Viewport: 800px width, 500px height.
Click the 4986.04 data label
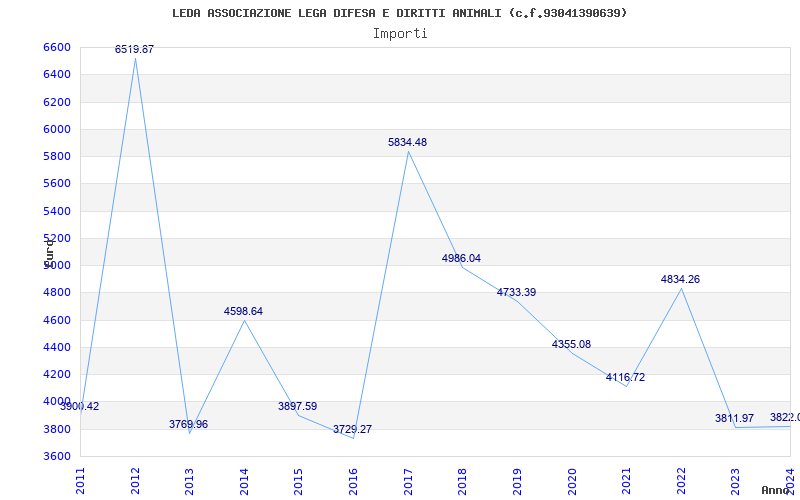point(461,259)
